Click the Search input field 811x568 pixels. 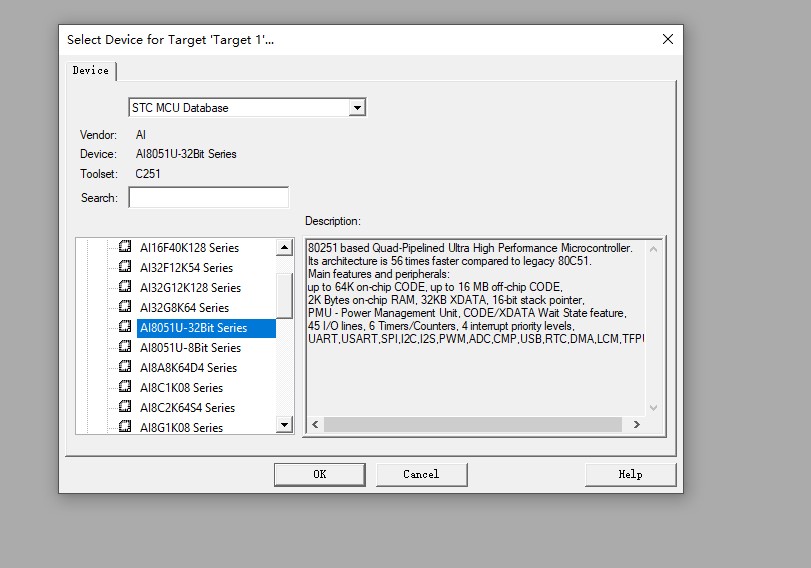tap(208, 198)
